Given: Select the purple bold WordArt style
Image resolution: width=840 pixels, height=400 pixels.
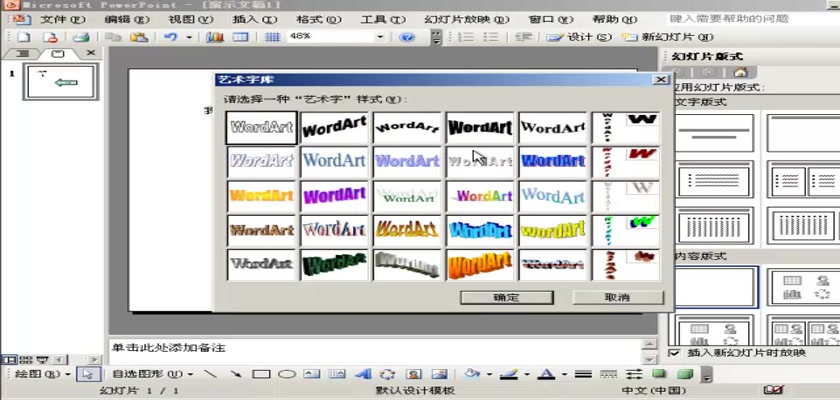Looking at the screenshot, I should pos(334,195).
